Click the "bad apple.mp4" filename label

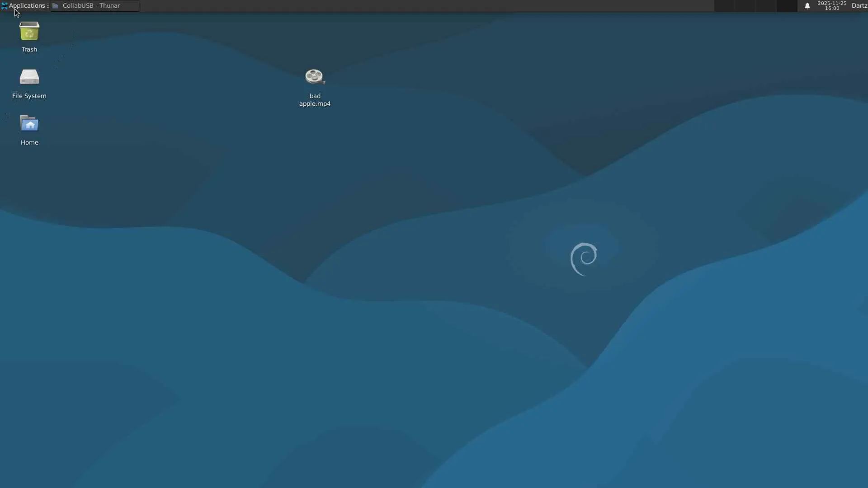tap(315, 100)
